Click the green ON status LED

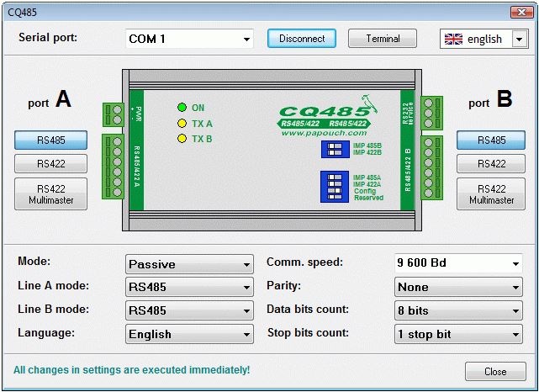[x=182, y=108]
